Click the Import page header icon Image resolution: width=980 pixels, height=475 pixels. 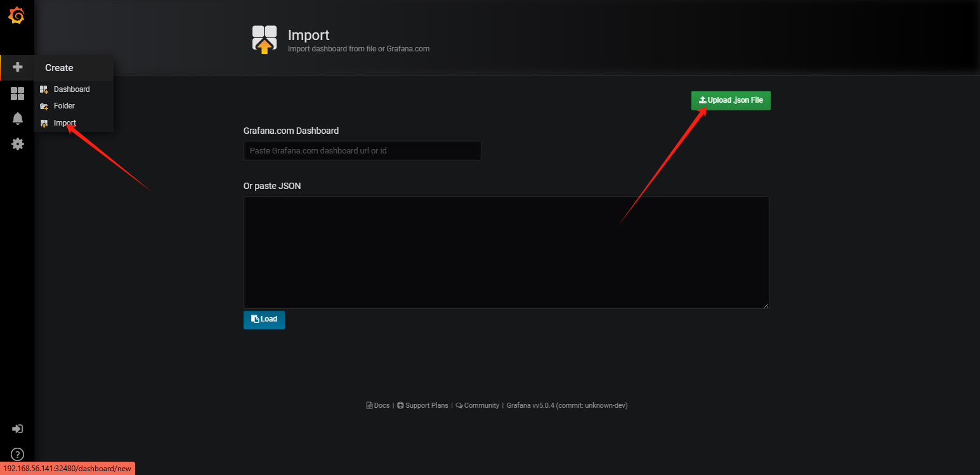pyautogui.click(x=265, y=40)
